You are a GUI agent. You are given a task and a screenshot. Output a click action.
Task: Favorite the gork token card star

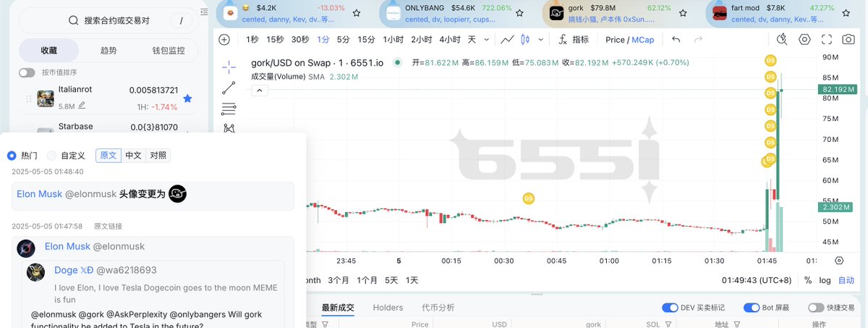click(682, 13)
